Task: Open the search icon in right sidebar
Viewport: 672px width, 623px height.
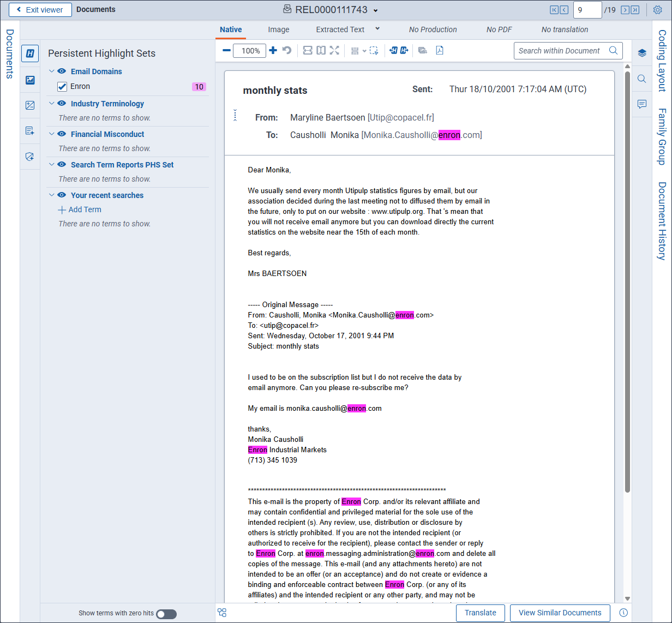Action: pyautogui.click(x=642, y=79)
